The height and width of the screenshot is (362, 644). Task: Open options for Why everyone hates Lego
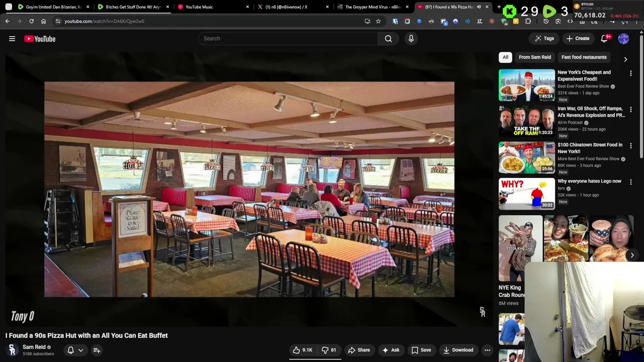[631, 182]
